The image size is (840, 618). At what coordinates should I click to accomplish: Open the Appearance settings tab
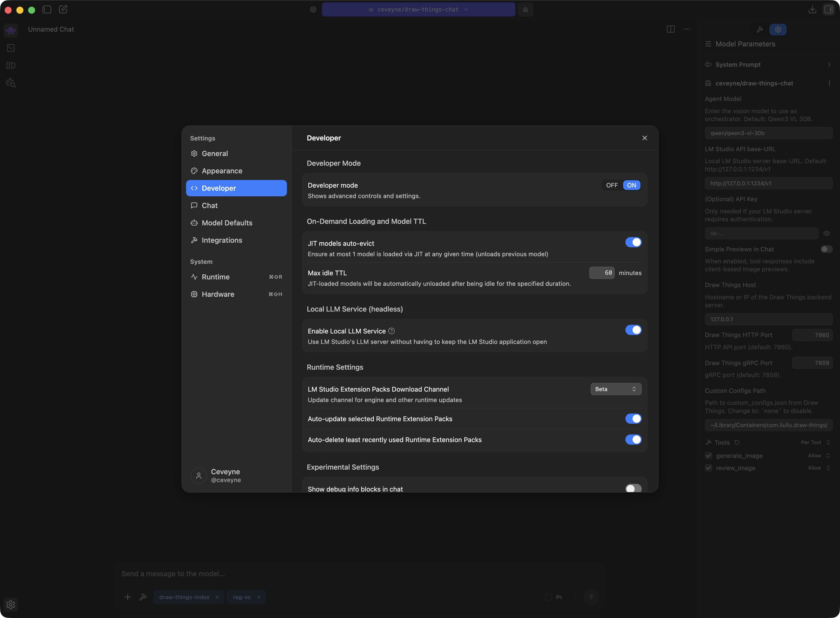coord(222,171)
